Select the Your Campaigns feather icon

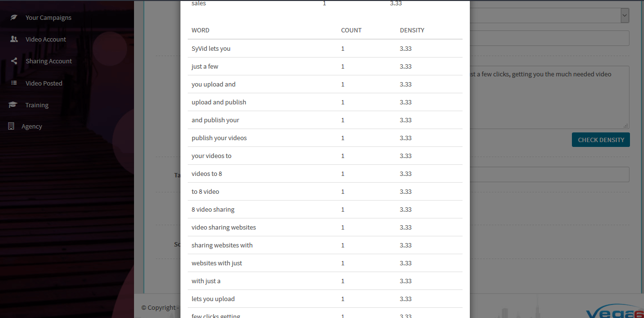[x=13, y=17]
